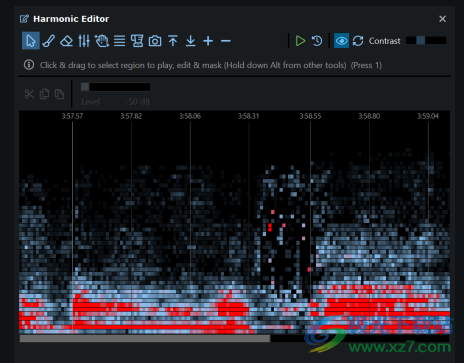464x363 pixels.
Task: Take a snapshot with camera icon
Action: (x=155, y=41)
